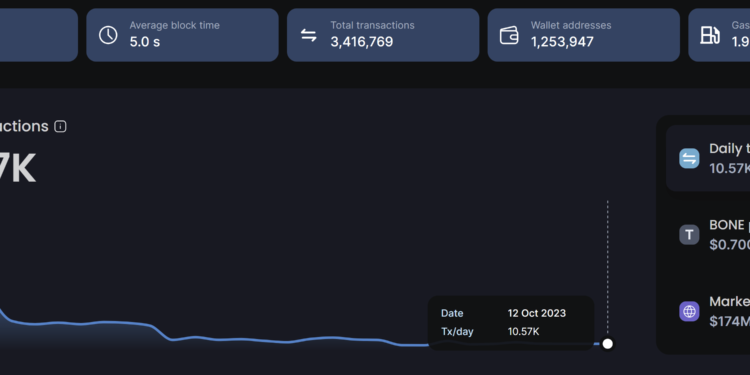Viewport: 750px width, 375px height.
Task: Click the blue Daily transactions icon in the side panel
Action: coord(689,158)
